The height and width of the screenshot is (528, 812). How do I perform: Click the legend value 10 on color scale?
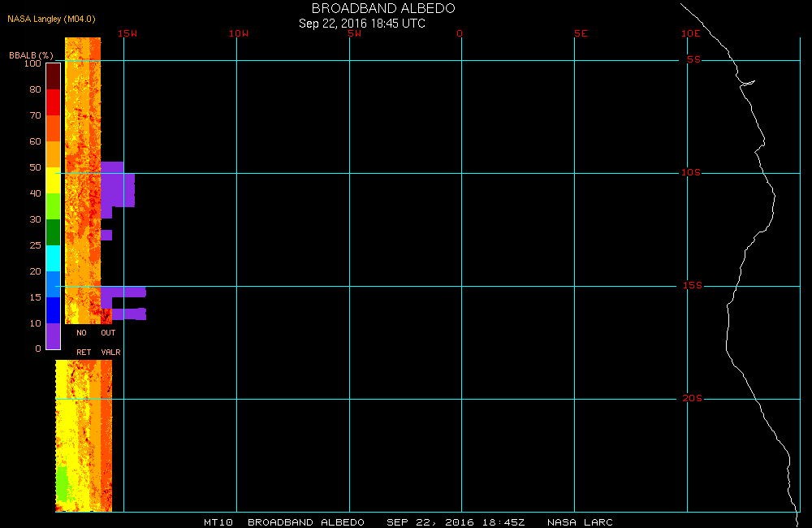35,322
